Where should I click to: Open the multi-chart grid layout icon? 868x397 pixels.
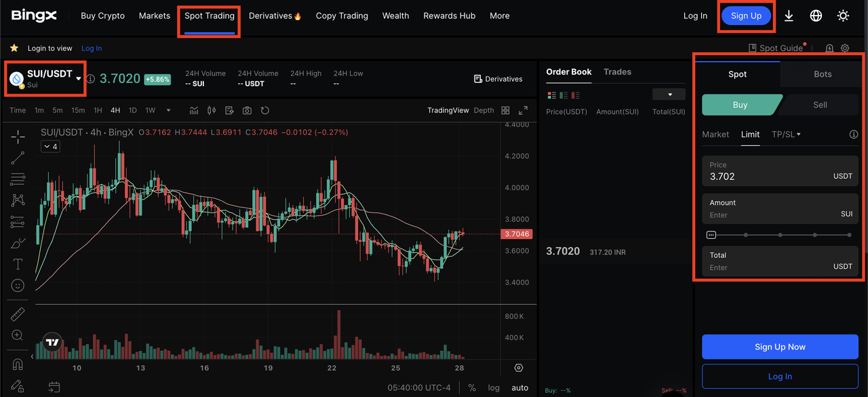pyautogui.click(x=505, y=111)
